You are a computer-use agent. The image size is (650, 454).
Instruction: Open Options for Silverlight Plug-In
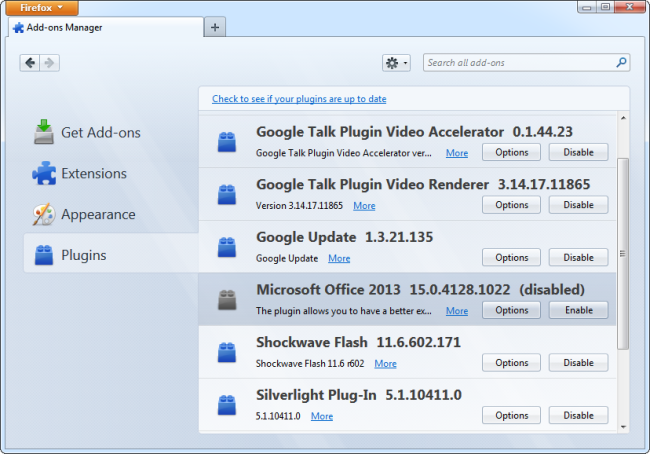click(x=511, y=415)
